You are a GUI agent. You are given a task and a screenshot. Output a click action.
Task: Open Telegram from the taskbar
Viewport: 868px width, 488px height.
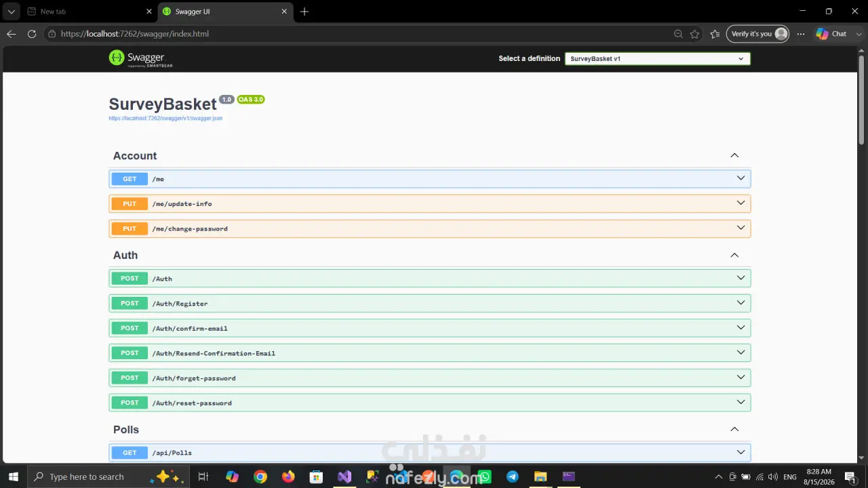[512, 476]
